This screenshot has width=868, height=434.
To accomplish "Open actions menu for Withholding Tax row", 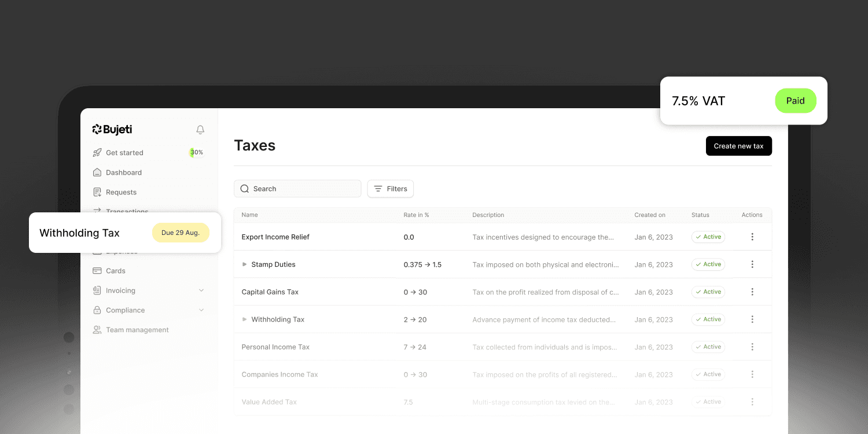I will (752, 319).
